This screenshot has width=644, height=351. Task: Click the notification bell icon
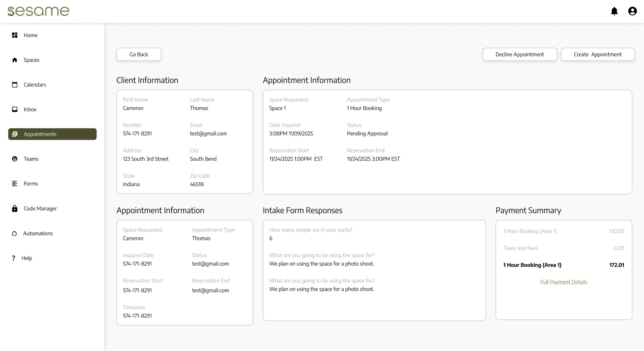click(614, 11)
